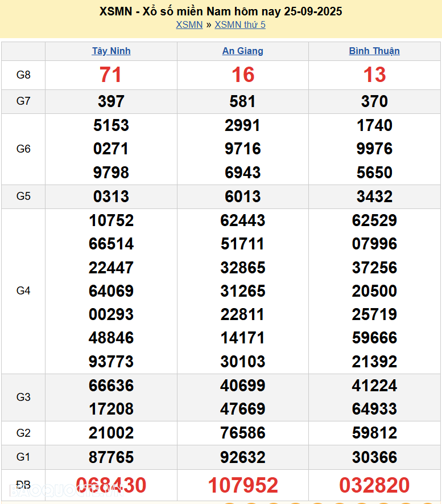Open the An Giang province link
The image size is (442, 504).
pyautogui.click(x=243, y=51)
